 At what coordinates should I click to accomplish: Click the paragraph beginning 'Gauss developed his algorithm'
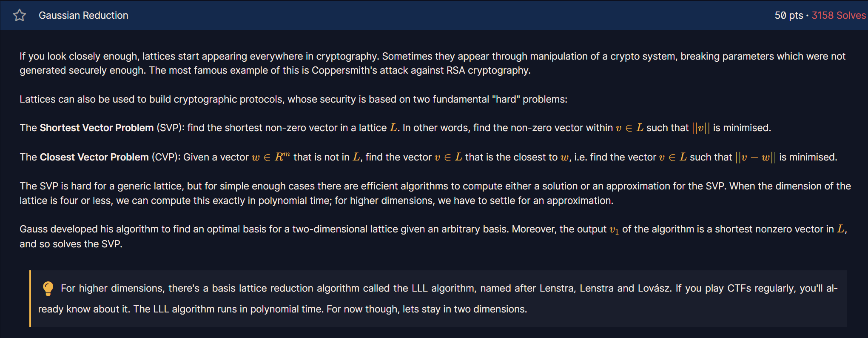click(433, 236)
